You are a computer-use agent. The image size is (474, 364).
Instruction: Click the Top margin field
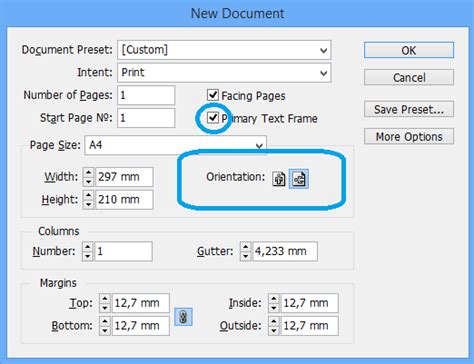tap(141, 303)
